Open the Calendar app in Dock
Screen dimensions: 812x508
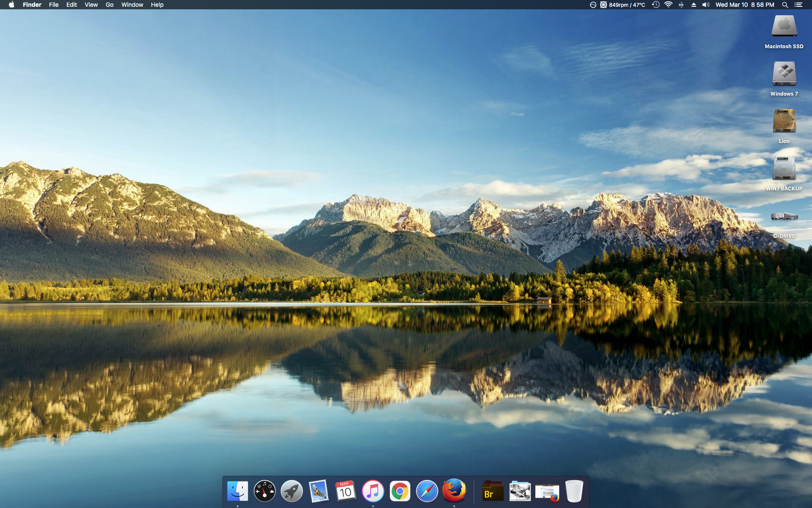pos(346,491)
